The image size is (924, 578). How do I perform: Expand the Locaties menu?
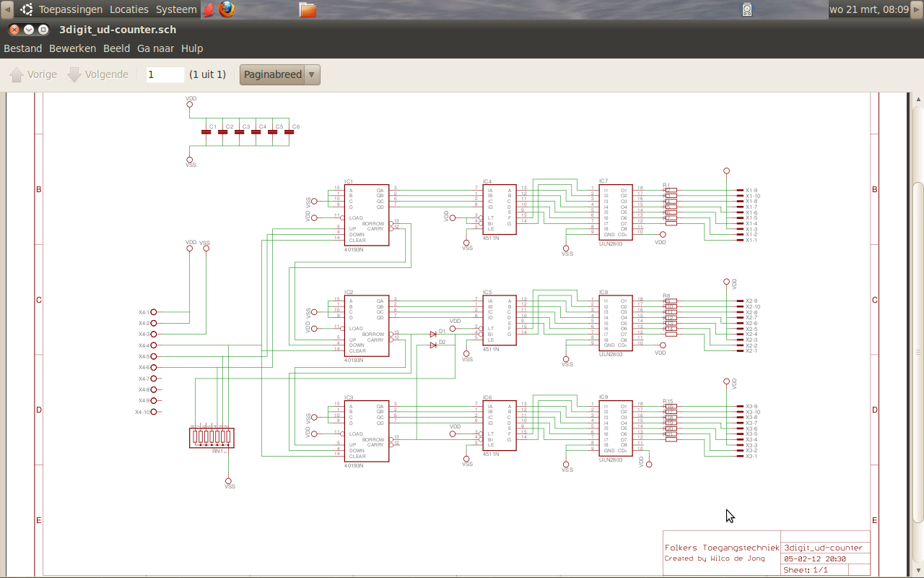pyautogui.click(x=128, y=9)
